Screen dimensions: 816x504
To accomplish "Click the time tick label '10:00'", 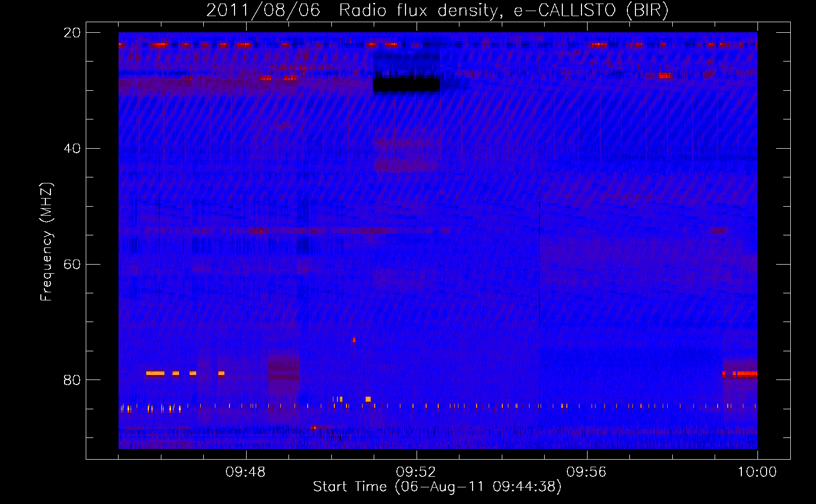I will tap(757, 472).
